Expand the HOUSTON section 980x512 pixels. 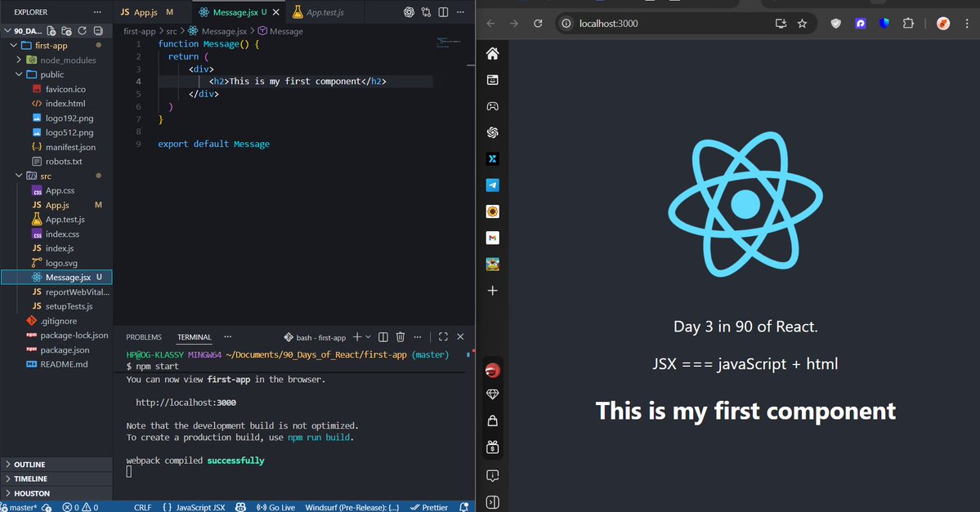pyautogui.click(x=56, y=493)
